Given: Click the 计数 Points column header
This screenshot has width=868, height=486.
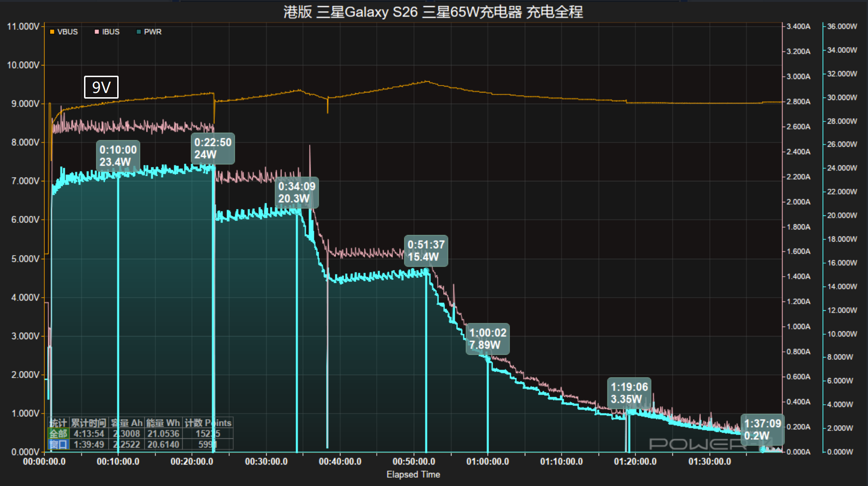Looking at the screenshot, I should [208, 423].
